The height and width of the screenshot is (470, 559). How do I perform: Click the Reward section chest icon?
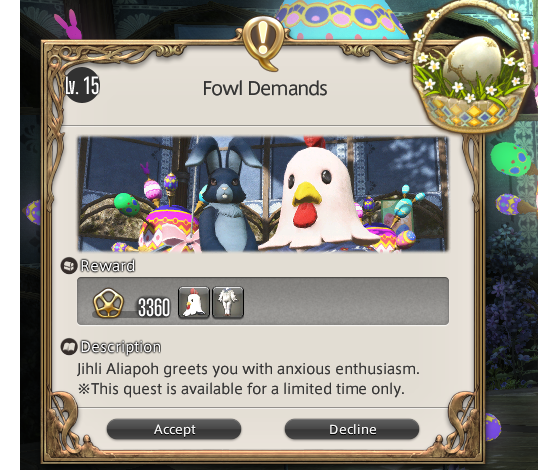pyautogui.click(x=68, y=266)
